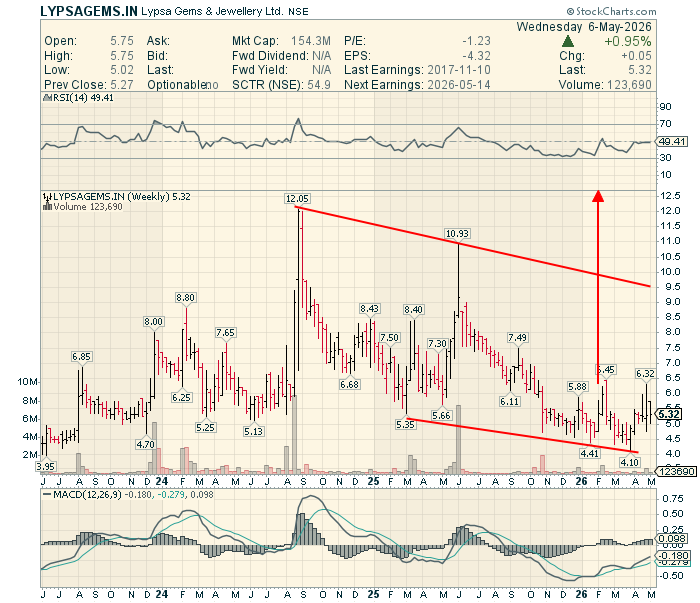Click the volume bars legend icon
The height and width of the screenshot is (603, 700).
pyautogui.click(x=47, y=207)
